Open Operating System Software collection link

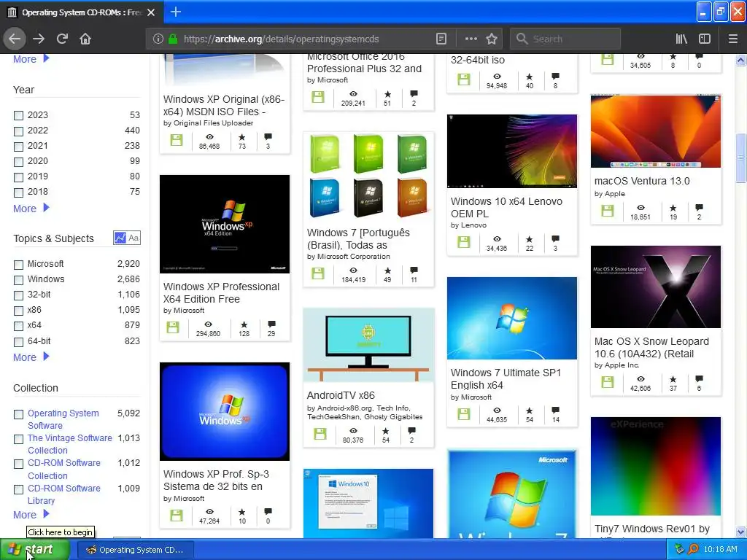(x=63, y=419)
